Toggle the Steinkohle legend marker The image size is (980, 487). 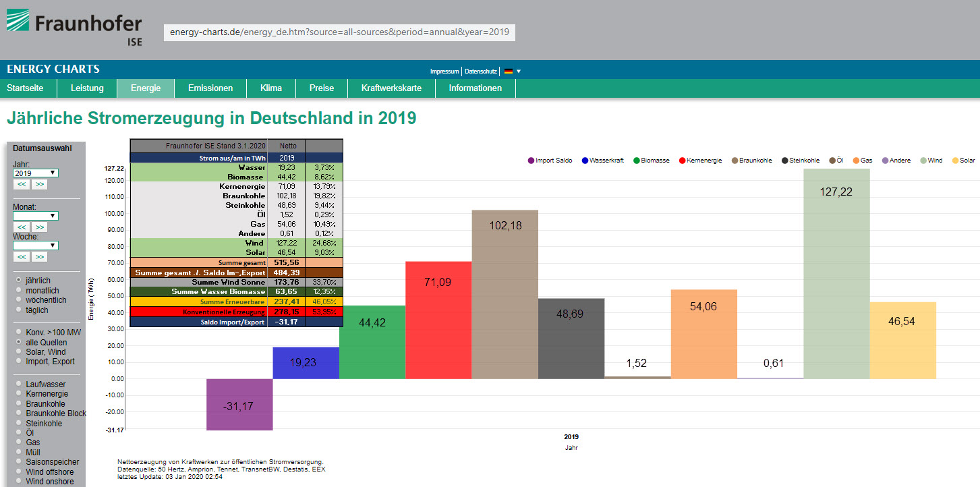click(x=785, y=161)
